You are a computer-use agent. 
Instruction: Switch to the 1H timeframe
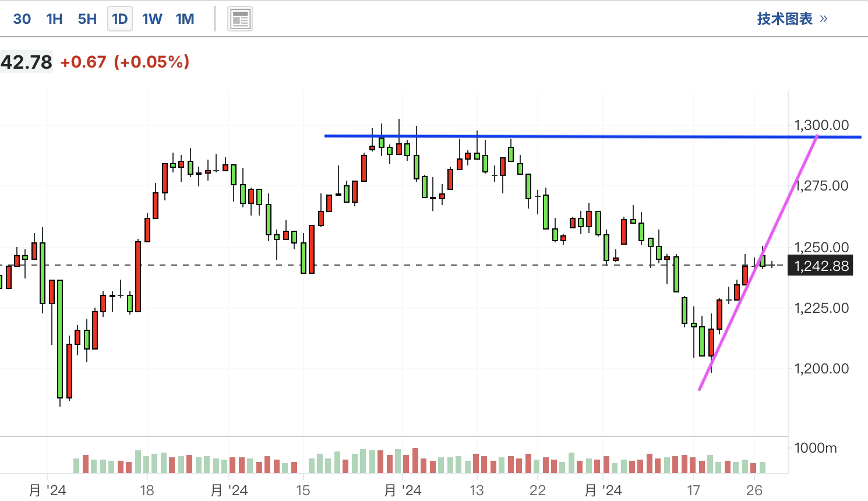55,19
